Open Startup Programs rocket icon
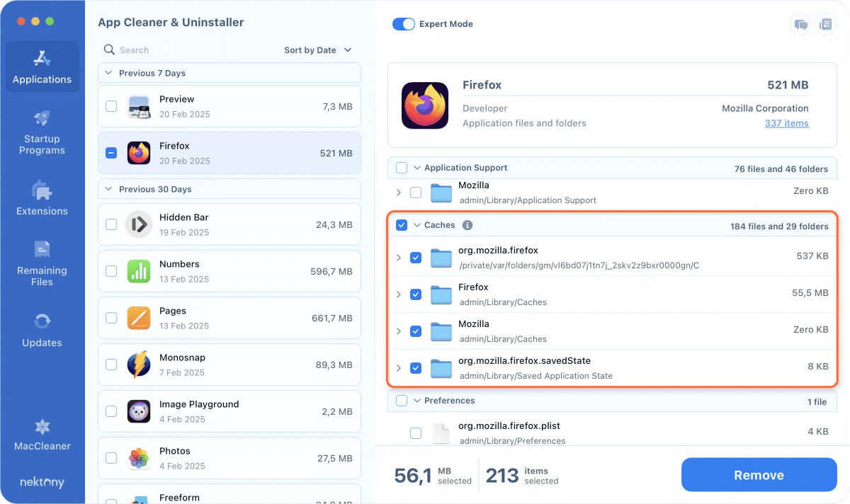 point(42,118)
